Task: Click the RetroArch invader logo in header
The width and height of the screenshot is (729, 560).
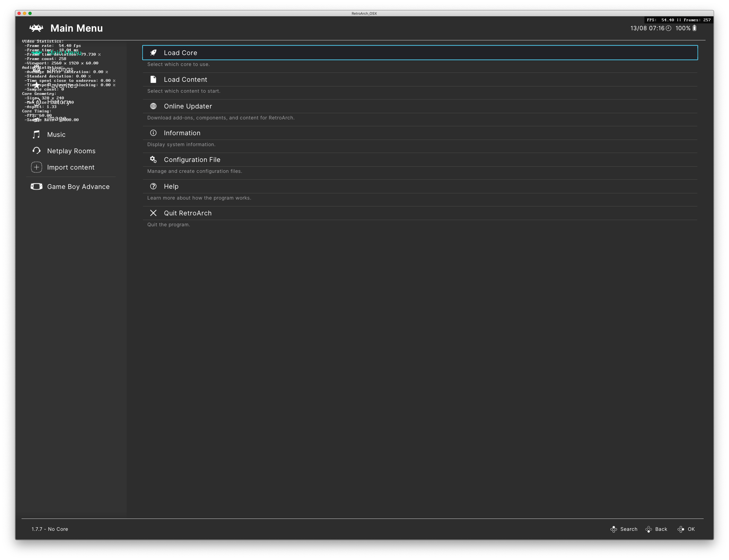Action: (x=36, y=28)
